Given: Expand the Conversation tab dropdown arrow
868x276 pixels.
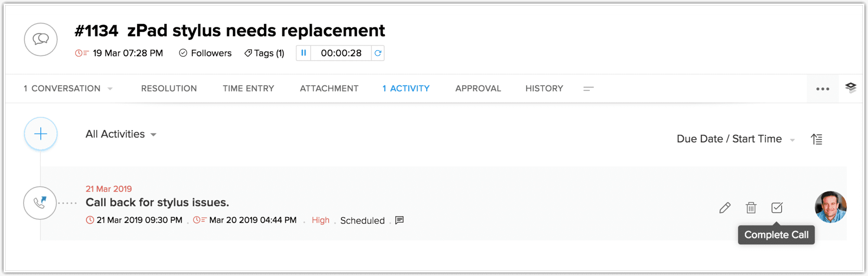Looking at the screenshot, I should coord(110,88).
